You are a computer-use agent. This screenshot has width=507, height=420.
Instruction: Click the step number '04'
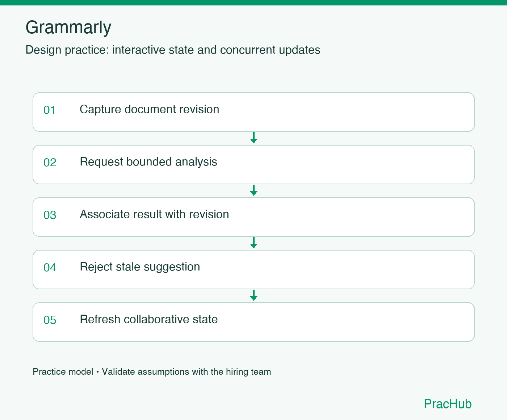pyautogui.click(x=50, y=268)
